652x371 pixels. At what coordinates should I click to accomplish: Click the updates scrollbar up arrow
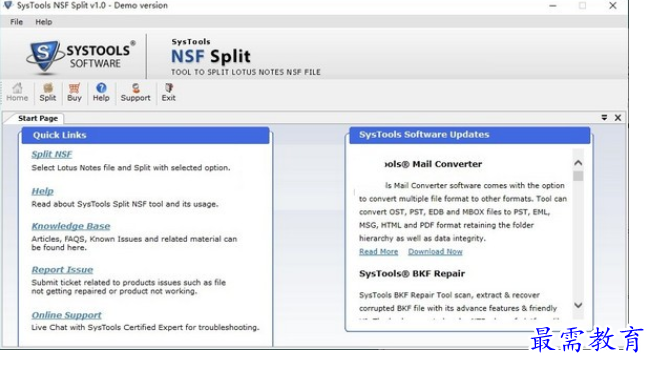click(x=578, y=163)
